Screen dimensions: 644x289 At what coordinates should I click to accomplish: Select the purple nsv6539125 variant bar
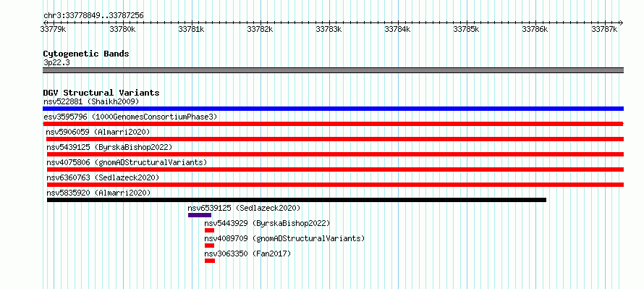pos(200,215)
